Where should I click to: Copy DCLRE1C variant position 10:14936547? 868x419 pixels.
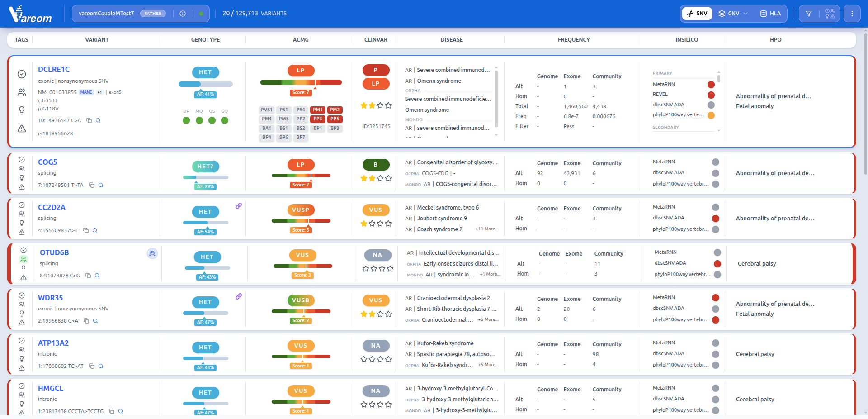click(89, 120)
